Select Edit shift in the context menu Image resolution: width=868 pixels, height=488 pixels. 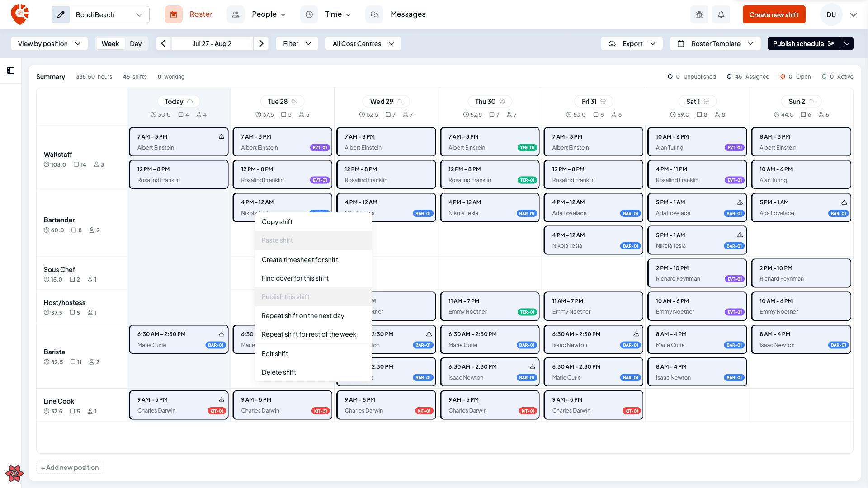[x=313, y=353]
